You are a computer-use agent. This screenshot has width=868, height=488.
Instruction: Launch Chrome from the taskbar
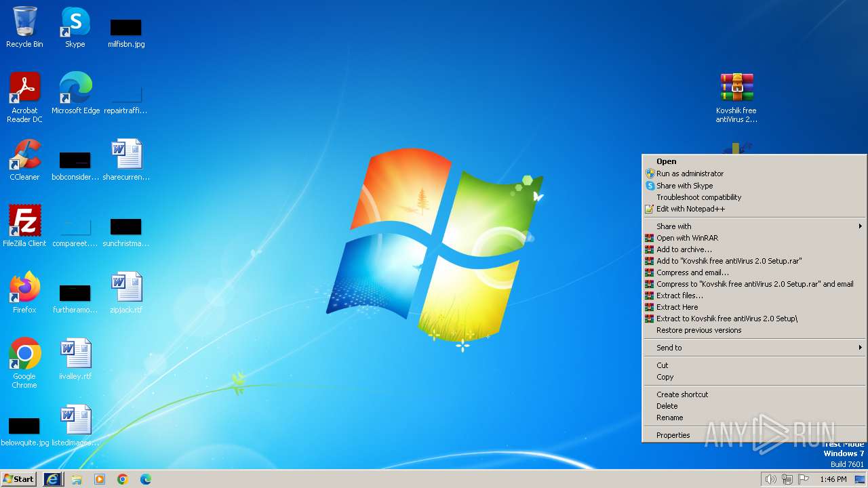pyautogui.click(x=123, y=479)
